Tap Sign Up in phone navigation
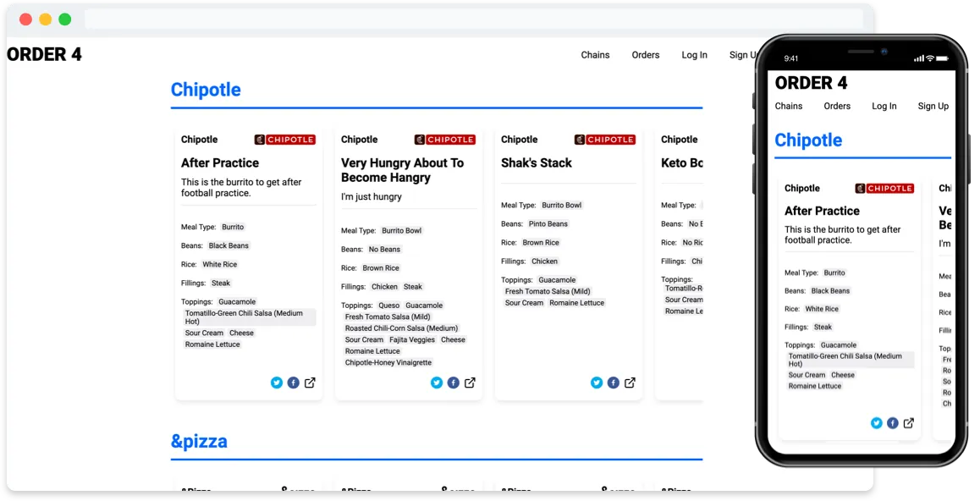Screen dimensions: 980x501 pos(933,106)
